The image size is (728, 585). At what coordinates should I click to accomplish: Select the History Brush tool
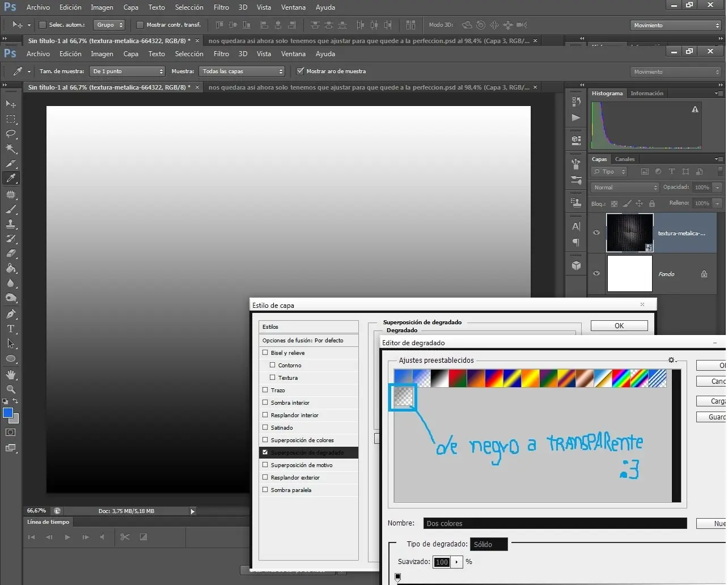(x=11, y=239)
